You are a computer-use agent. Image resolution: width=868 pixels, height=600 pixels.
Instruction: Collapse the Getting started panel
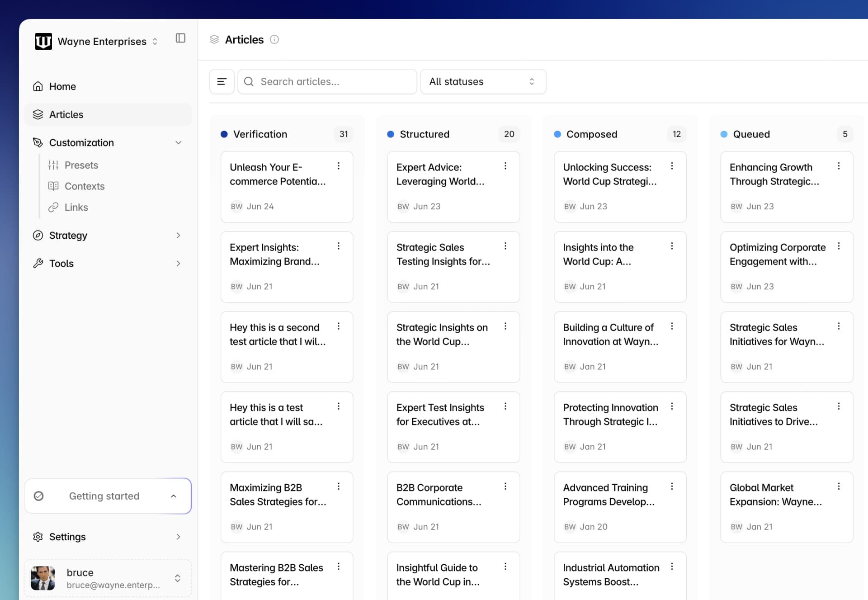click(173, 496)
